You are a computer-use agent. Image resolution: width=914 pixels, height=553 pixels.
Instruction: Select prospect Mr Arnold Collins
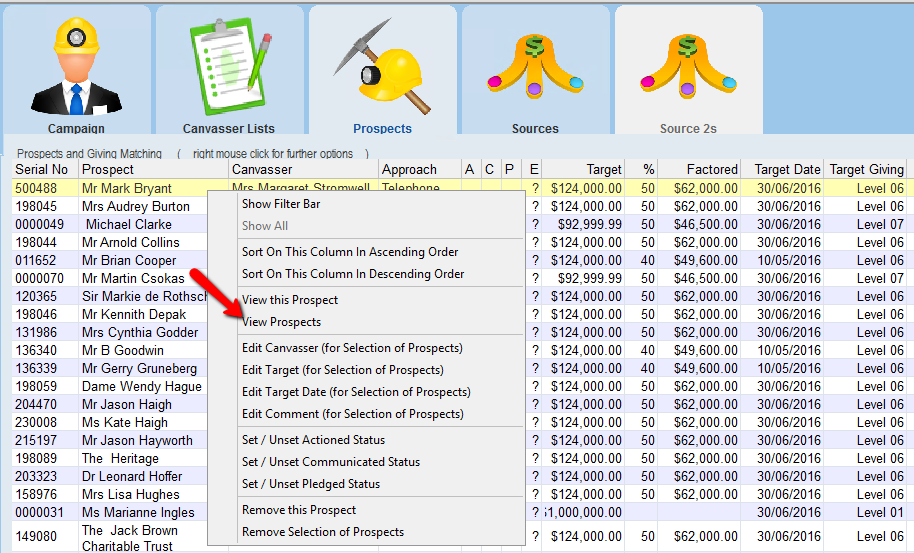click(131, 242)
